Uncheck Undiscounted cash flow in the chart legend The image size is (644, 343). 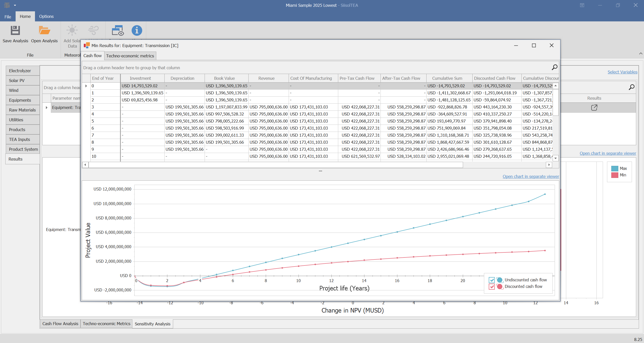(492, 280)
